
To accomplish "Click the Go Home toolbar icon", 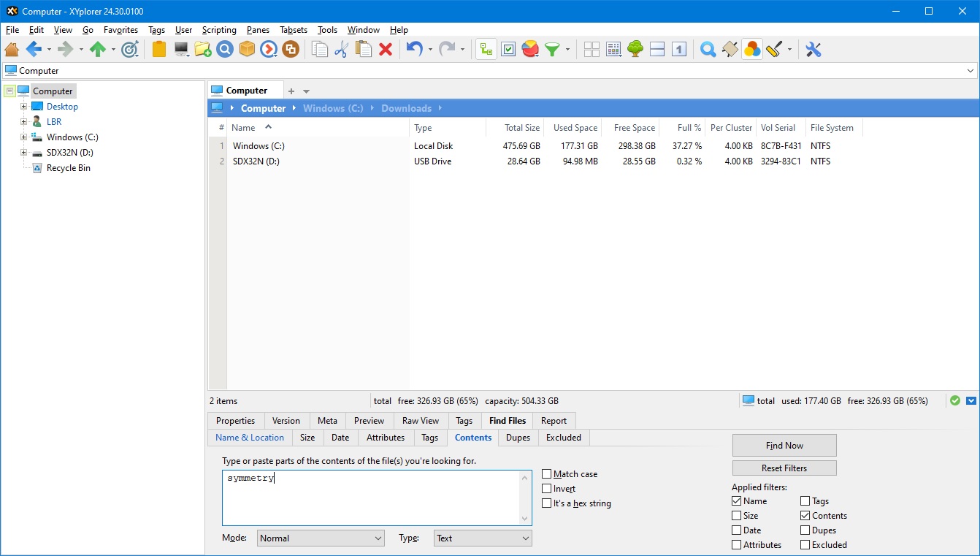I will 12,49.
